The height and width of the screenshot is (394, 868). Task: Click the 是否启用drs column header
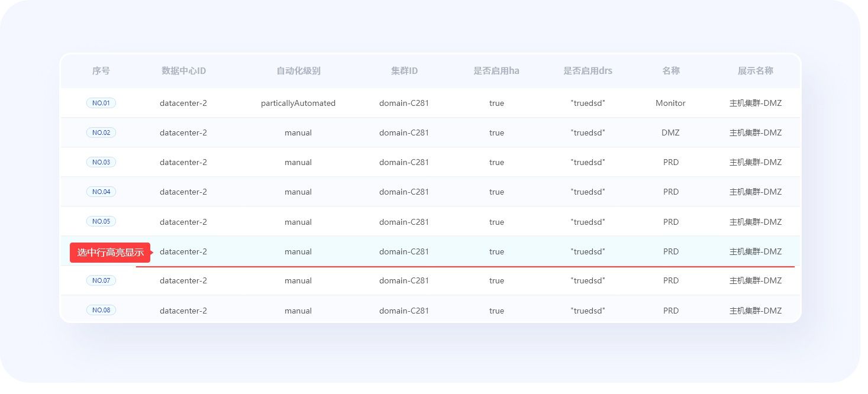pyautogui.click(x=588, y=71)
